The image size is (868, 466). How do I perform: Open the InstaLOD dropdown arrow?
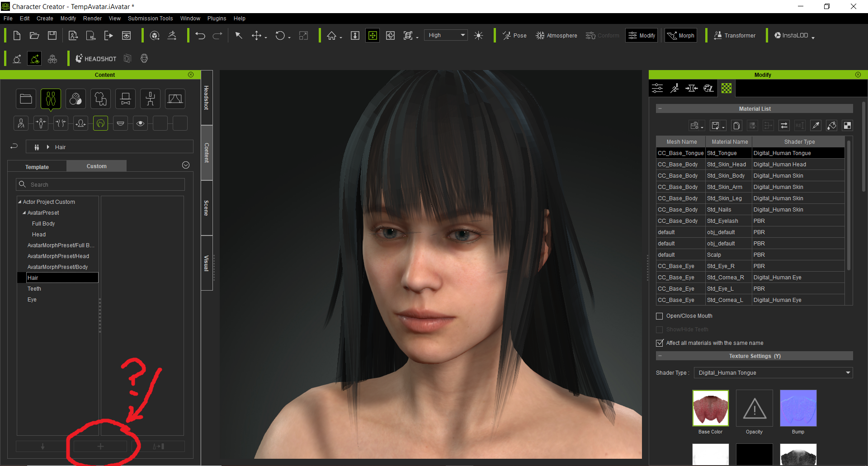coord(813,38)
